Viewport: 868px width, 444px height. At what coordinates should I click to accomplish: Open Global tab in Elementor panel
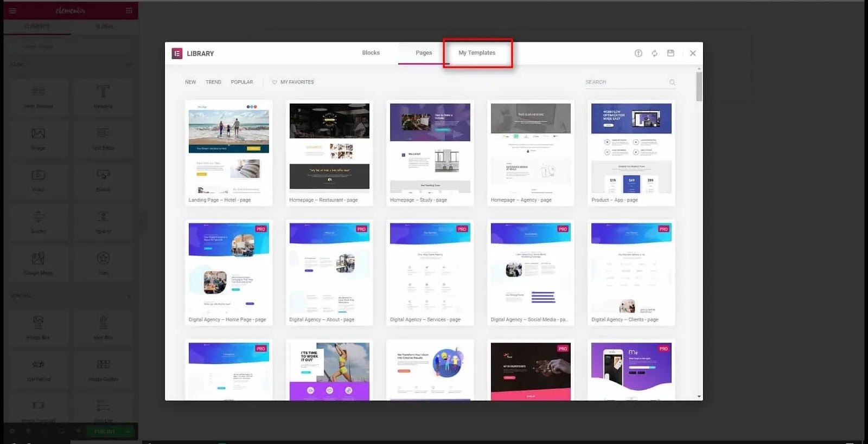point(105,27)
